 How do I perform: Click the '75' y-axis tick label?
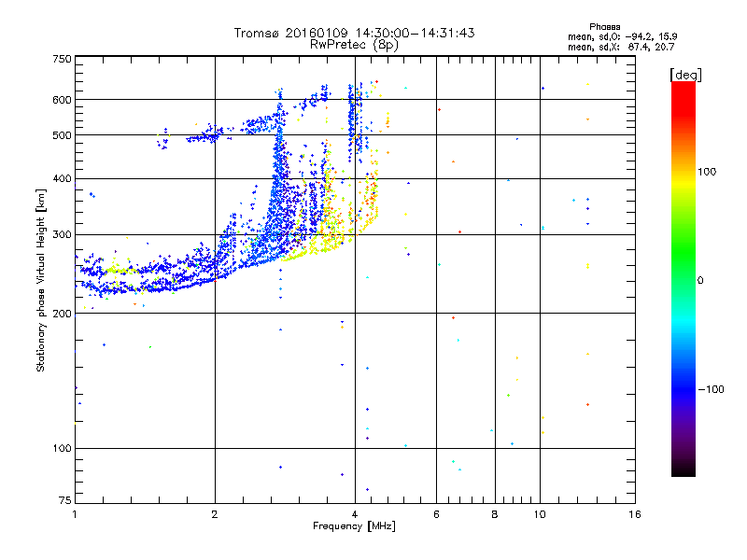tap(65, 500)
